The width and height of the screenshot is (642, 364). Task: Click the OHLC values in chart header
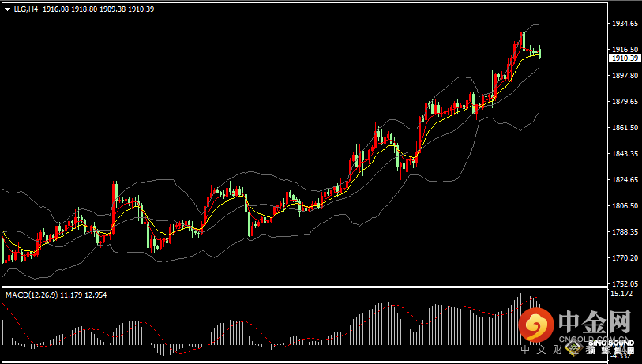109,9
